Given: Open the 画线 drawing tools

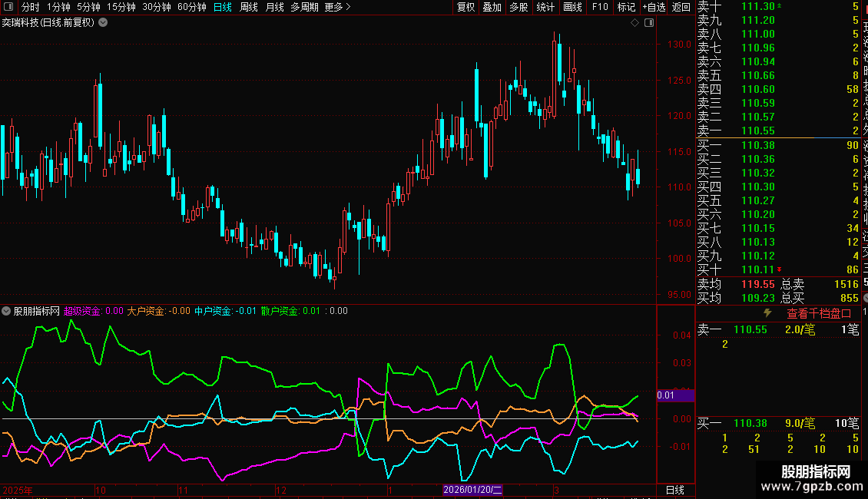Looking at the screenshot, I should [572, 7].
